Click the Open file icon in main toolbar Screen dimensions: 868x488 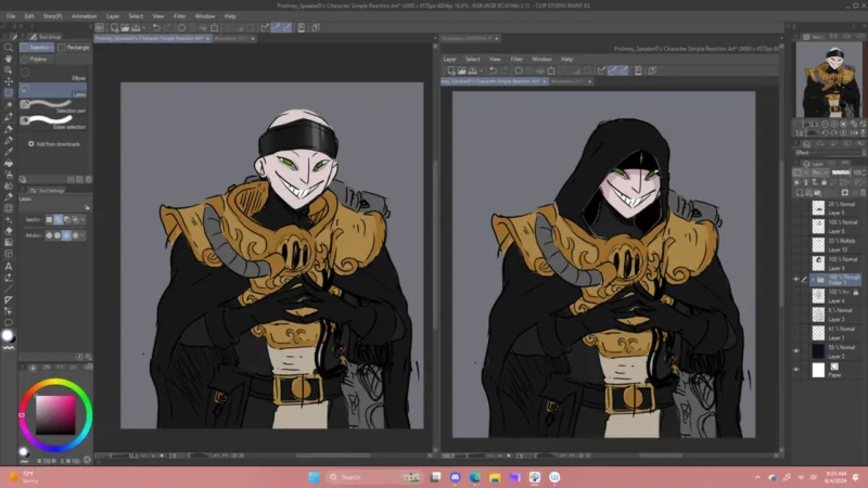click(x=125, y=28)
